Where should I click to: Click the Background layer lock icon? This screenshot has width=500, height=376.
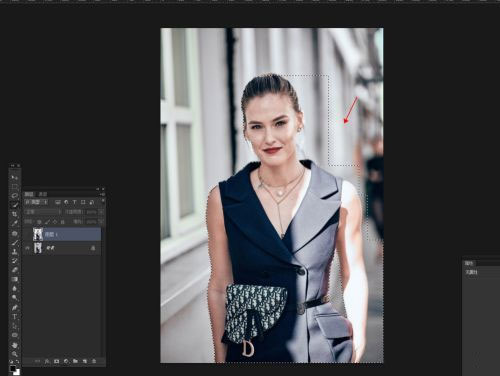click(x=93, y=248)
